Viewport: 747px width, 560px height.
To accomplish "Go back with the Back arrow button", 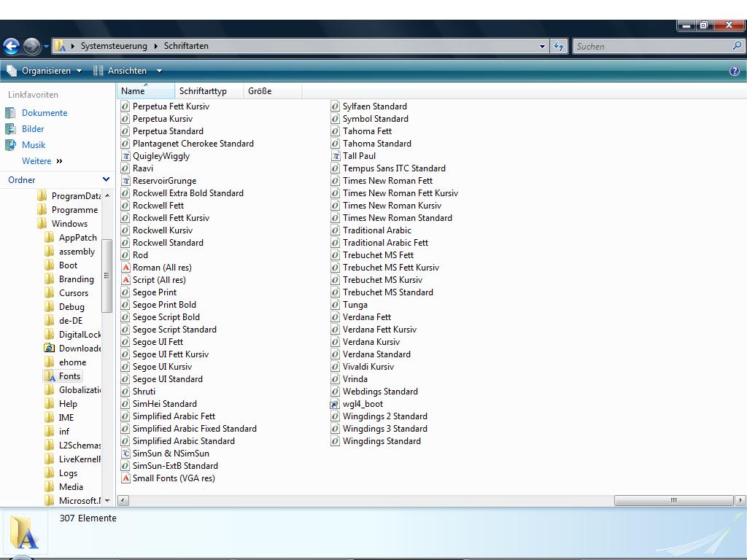I will coord(12,46).
